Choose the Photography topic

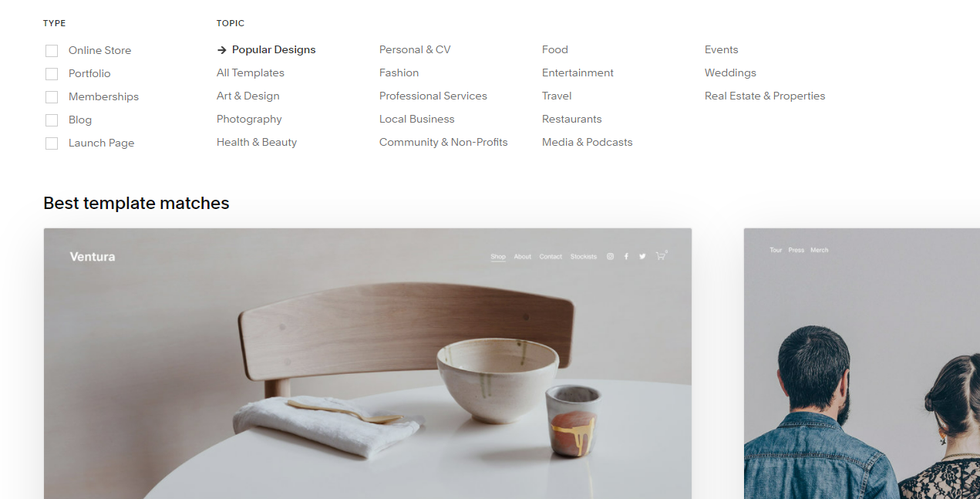pyautogui.click(x=249, y=119)
